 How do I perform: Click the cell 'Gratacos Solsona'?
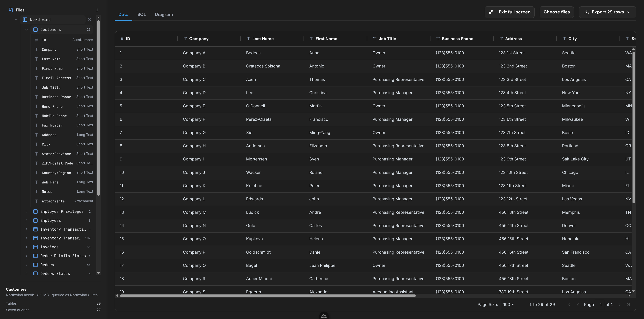[263, 66]
